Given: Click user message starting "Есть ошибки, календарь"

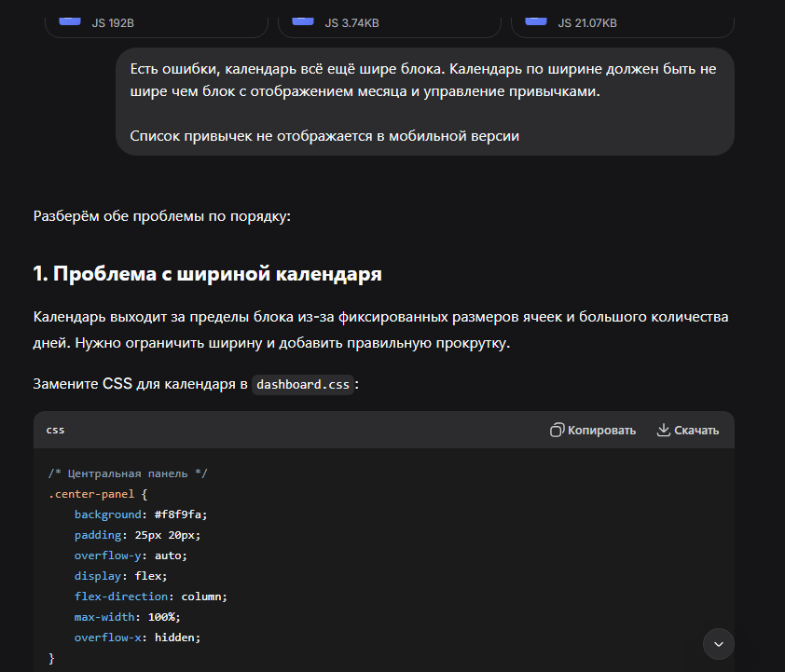Looking at the screenshot, I should pyautogui.click(x=424, y=81).
